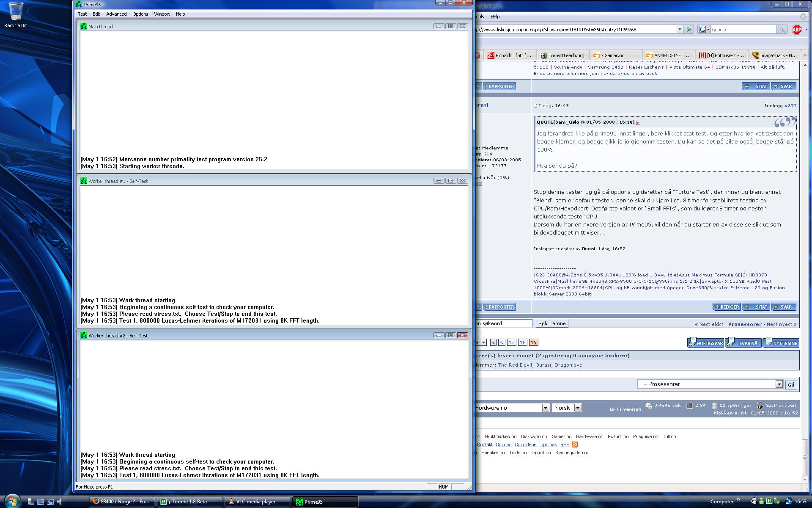The width and height of the screenshot is (812, 508).
Task: Open the Window menu in Prime95
Action: [162, 14]
